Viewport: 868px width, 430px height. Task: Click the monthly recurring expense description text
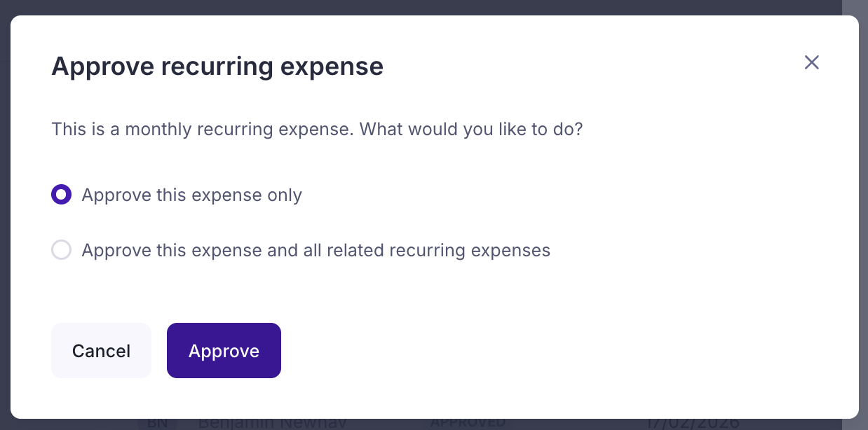pyautogui.click(x=317, y=130)
